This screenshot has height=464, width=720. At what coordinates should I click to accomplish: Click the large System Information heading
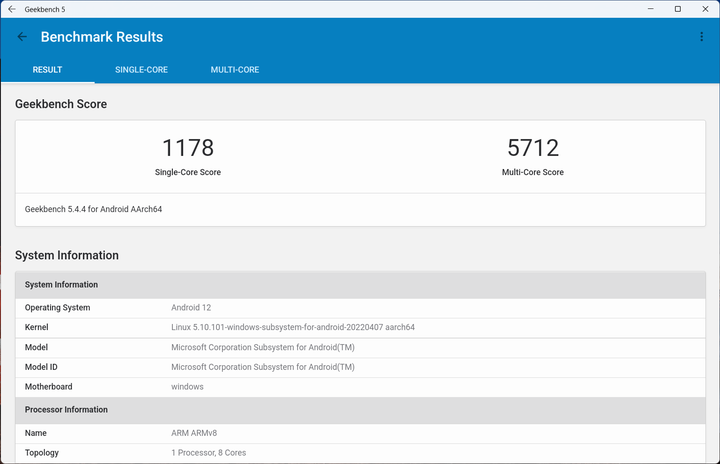coord(67,255)
